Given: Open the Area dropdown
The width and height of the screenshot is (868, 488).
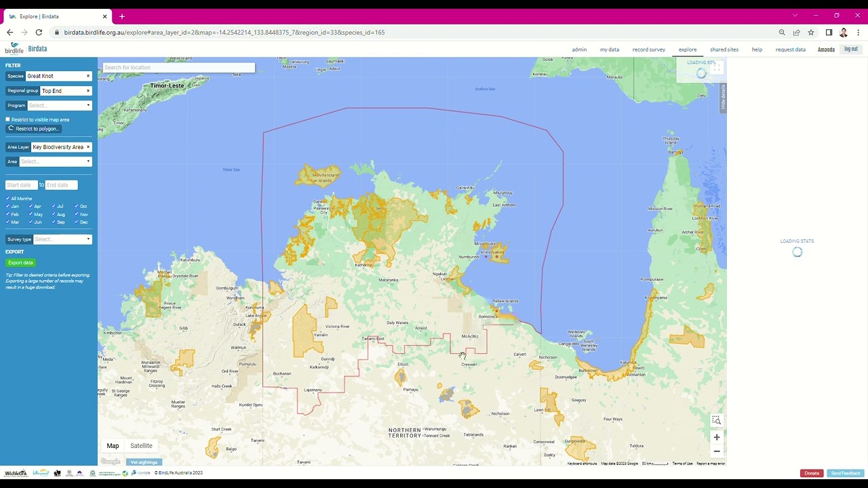Looking at the screenshot, I should pyautogui.click(x=56, y=161).
